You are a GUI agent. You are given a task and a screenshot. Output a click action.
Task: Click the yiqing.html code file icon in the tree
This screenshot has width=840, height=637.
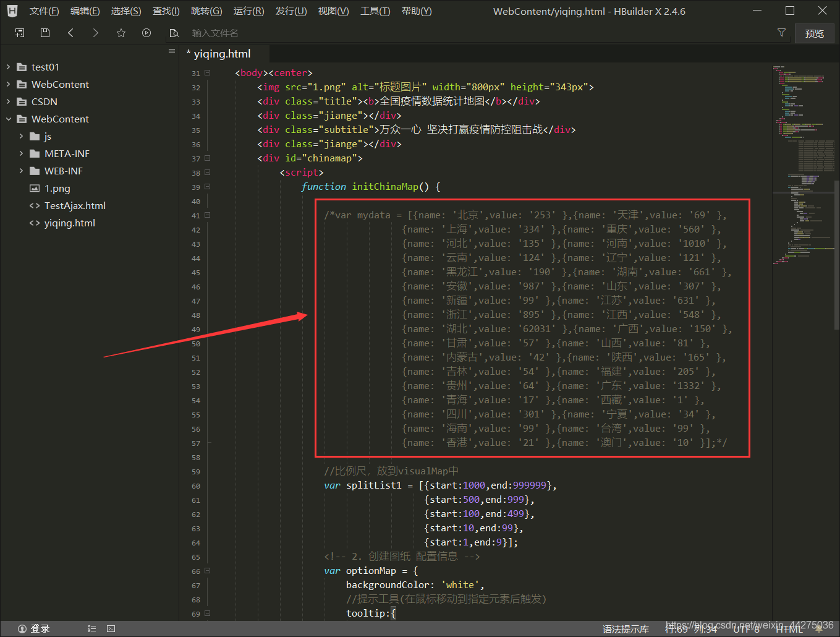(x=35, y=223)
